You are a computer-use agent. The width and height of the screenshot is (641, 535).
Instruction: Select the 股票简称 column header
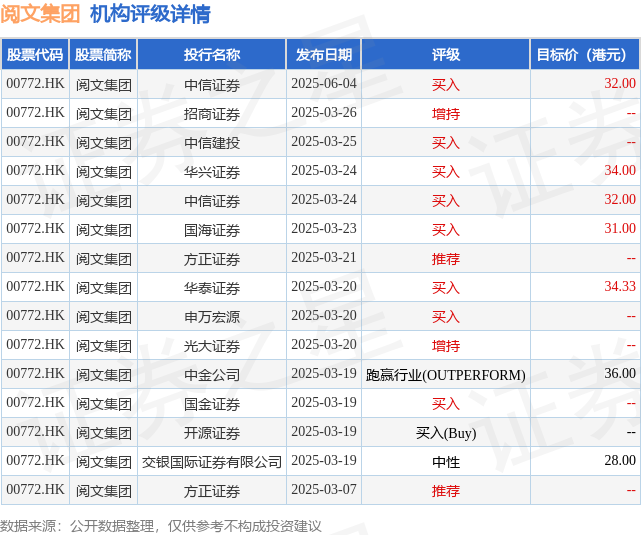(x=103, y=54)
